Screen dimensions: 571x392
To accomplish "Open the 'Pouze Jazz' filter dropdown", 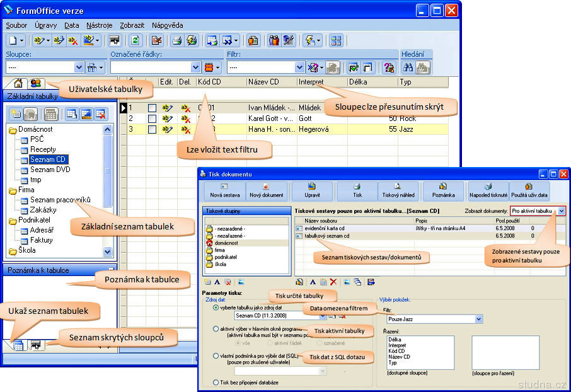I will (479, 319).
